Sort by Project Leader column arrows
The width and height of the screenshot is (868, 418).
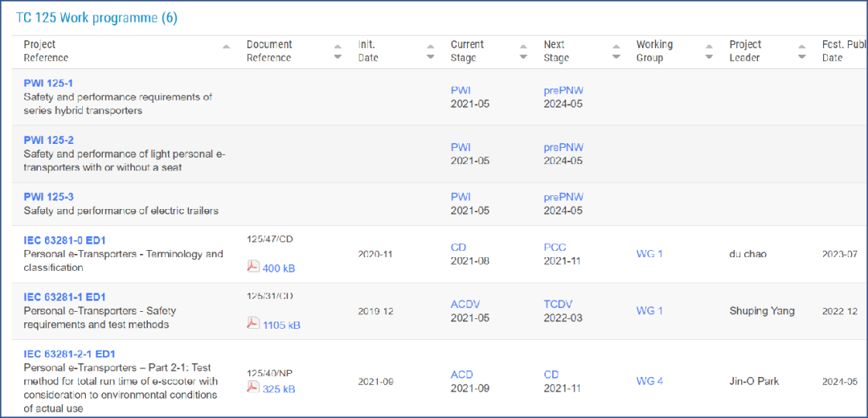tap(801, 51)
